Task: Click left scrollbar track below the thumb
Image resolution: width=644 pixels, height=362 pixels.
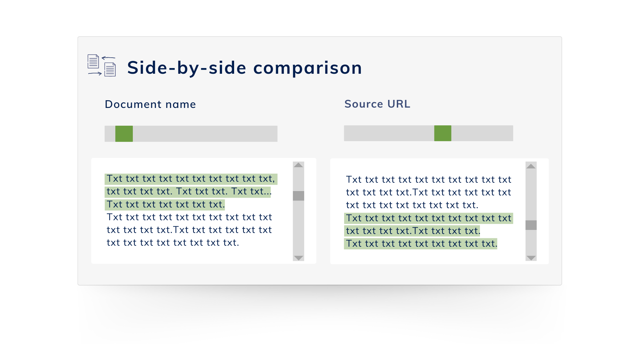Action: 298,228
